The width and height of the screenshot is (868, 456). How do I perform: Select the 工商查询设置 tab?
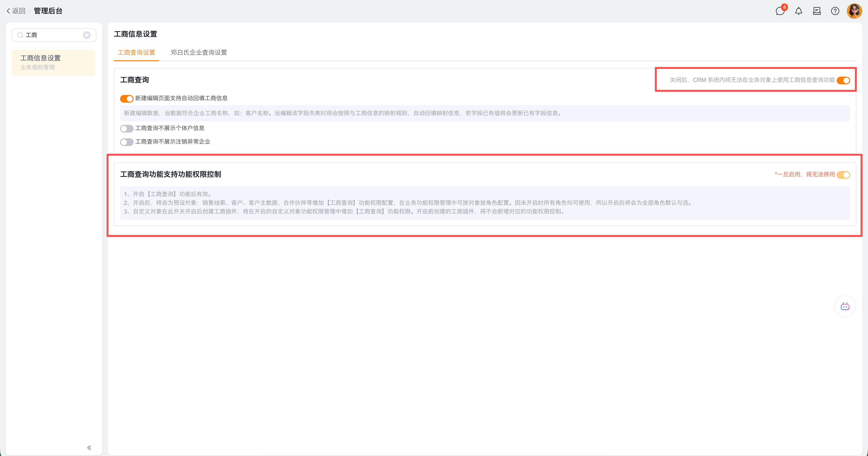pyautogui.click(x=136, y=53)
